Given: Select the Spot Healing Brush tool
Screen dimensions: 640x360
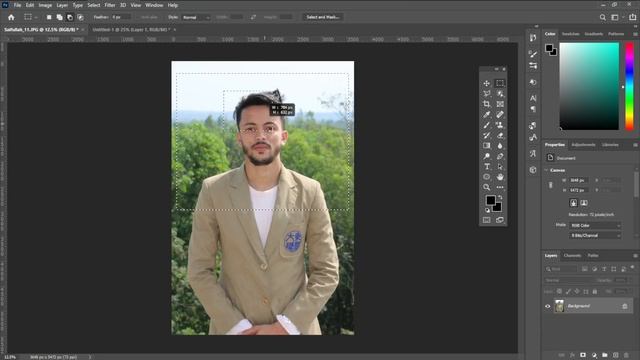Looking at the screenshot, I should [500, 115].
